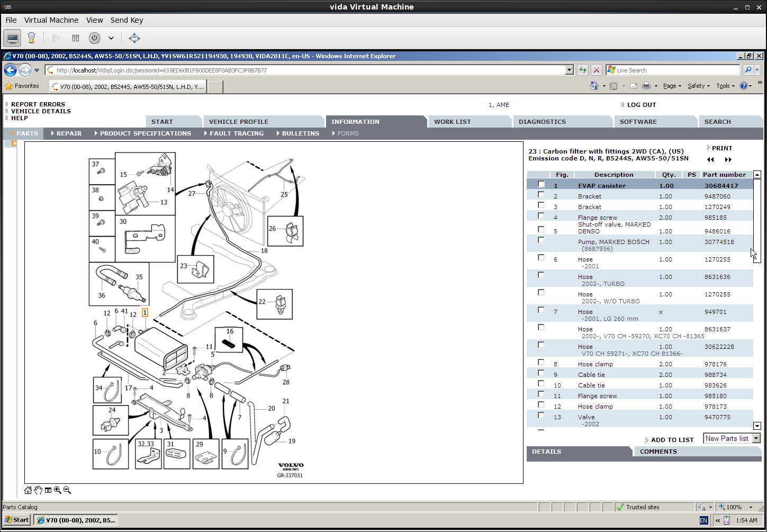Open the Virtual Machine menu

point(51,20)
